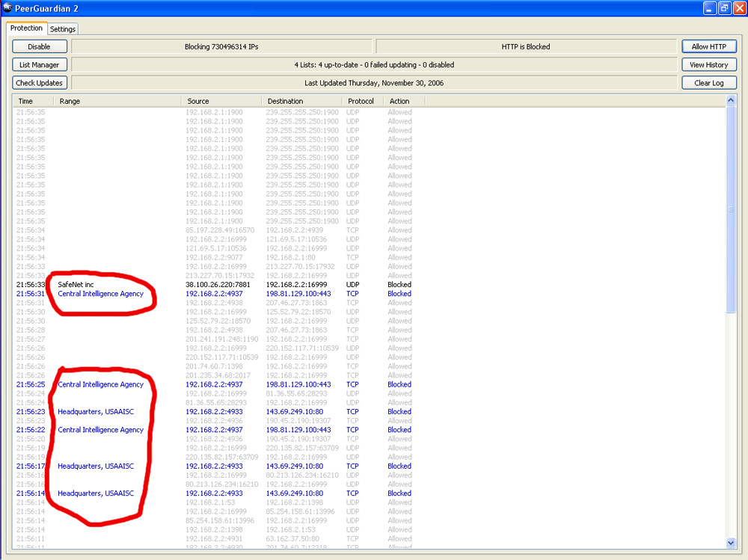
Task: Sort log by the Range column header
Action: [117, 101]
